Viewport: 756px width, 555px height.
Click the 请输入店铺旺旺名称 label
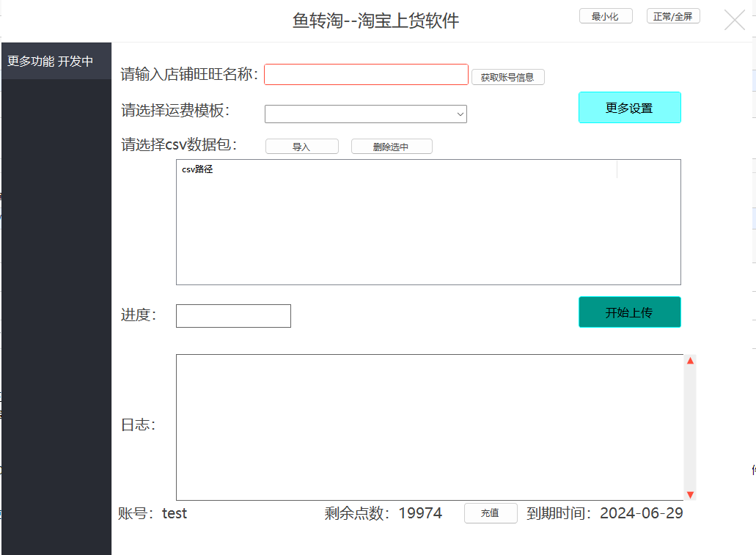point(189,74)
